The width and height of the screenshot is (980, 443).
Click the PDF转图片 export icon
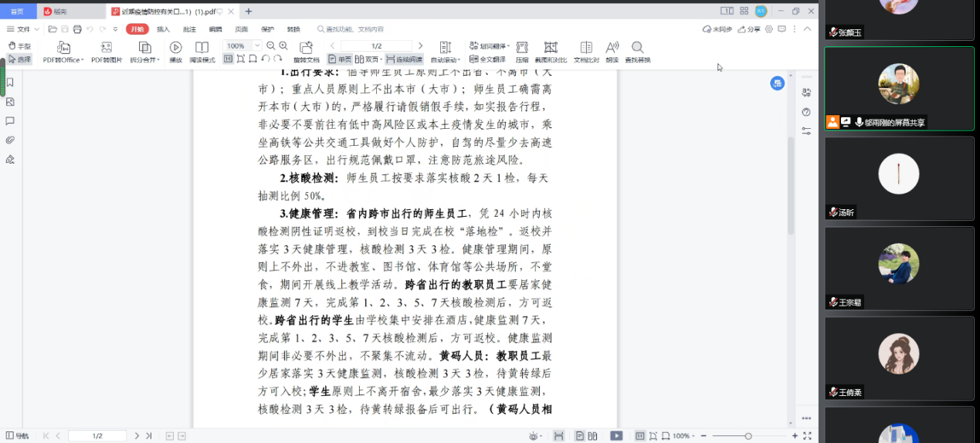[107, 48]
